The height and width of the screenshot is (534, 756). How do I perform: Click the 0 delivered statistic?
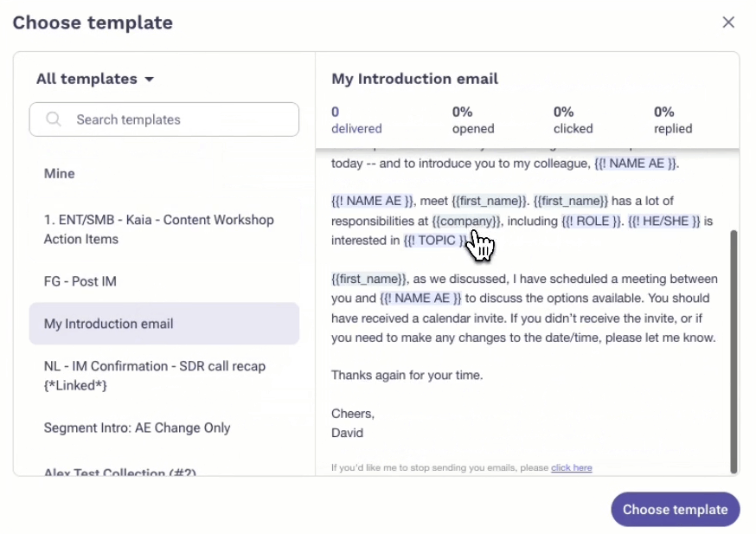click(356, 119)
